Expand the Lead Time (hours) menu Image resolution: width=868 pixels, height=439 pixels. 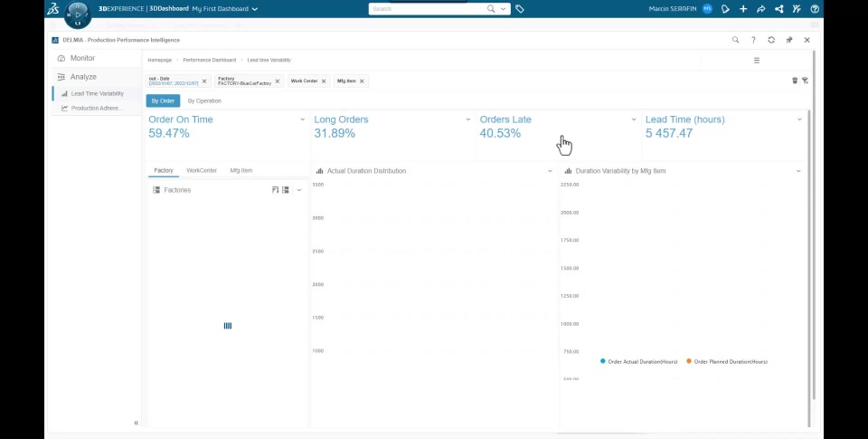coord(799,119)
